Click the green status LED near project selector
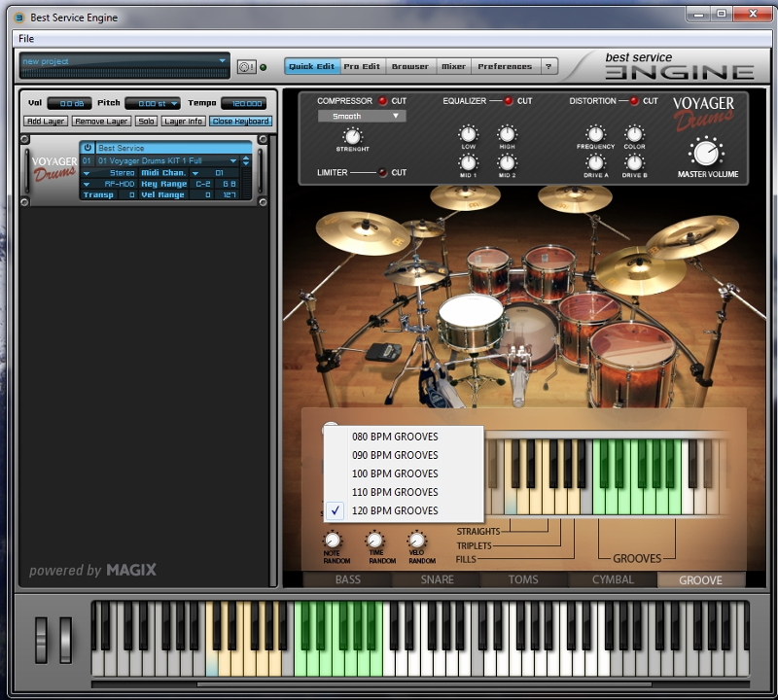Image resolution: width=778 pixels, height=700 pixels. (263, 67)
